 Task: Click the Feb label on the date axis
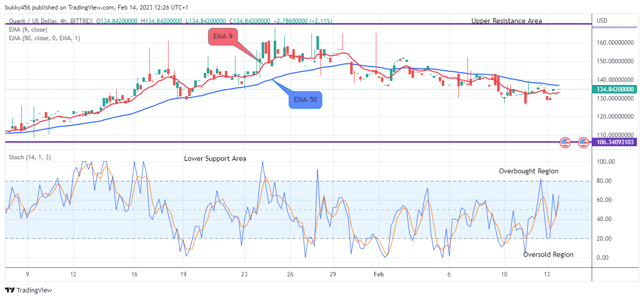click(x=378, y=274)
